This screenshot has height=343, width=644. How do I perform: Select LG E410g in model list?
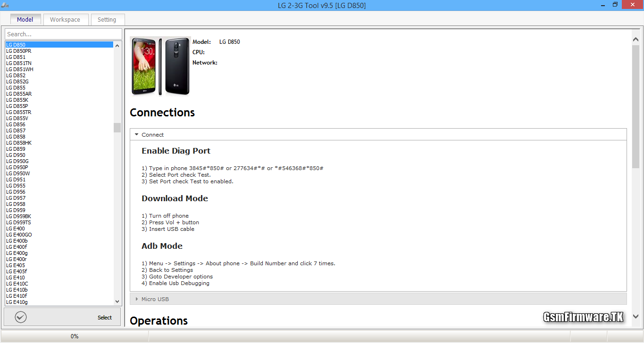coord(59,302)
